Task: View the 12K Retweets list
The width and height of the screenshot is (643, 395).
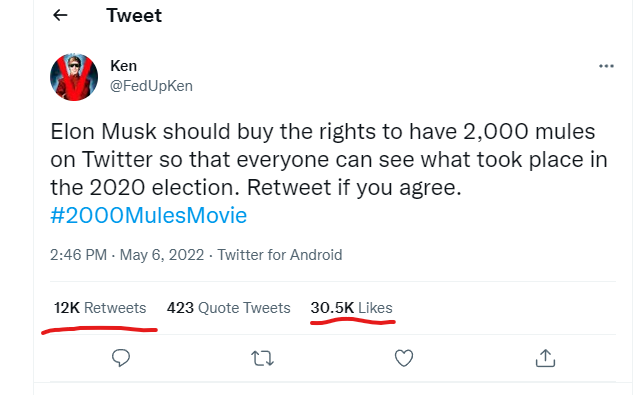Action: [100, 308]
